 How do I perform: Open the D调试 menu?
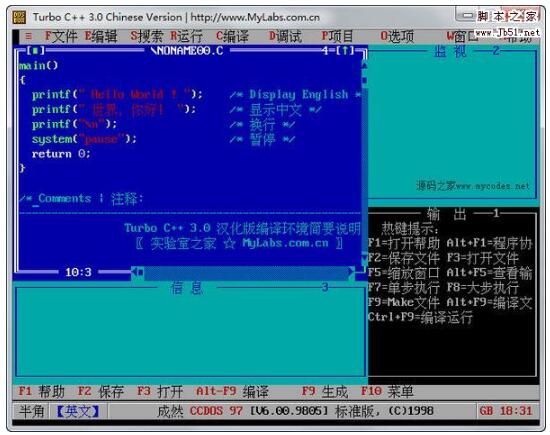pos(285,36)
